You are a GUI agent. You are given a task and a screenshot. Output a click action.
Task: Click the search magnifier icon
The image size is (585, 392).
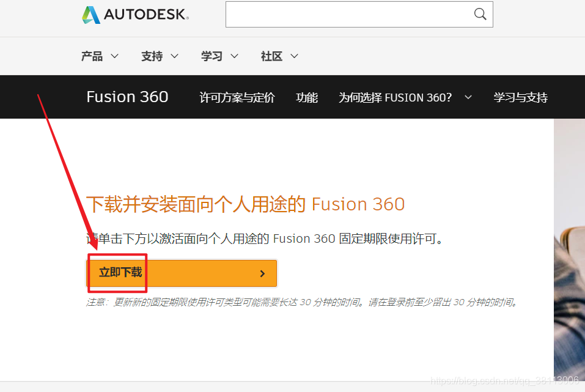480,14
